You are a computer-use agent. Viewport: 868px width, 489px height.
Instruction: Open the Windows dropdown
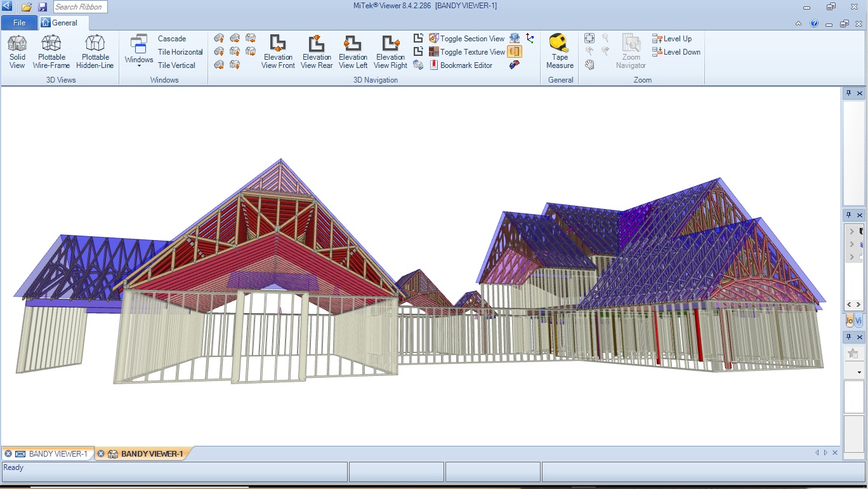pos(139,51)
